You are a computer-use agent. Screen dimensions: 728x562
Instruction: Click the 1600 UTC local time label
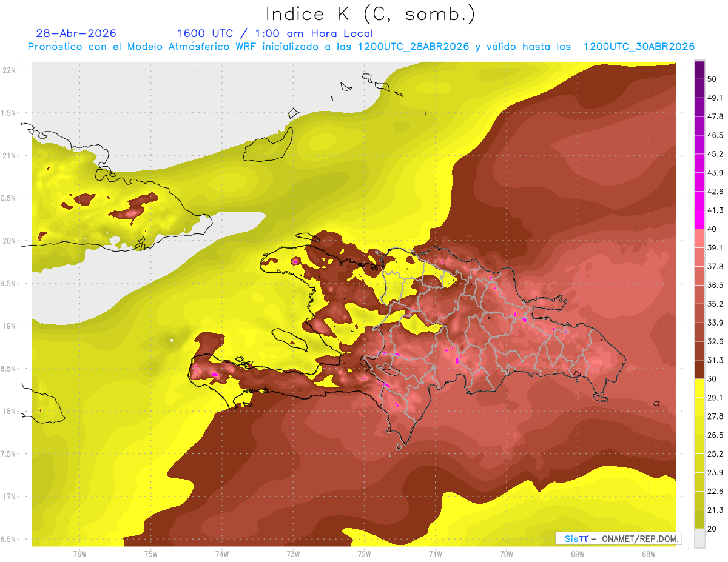[x=275, y=33]
